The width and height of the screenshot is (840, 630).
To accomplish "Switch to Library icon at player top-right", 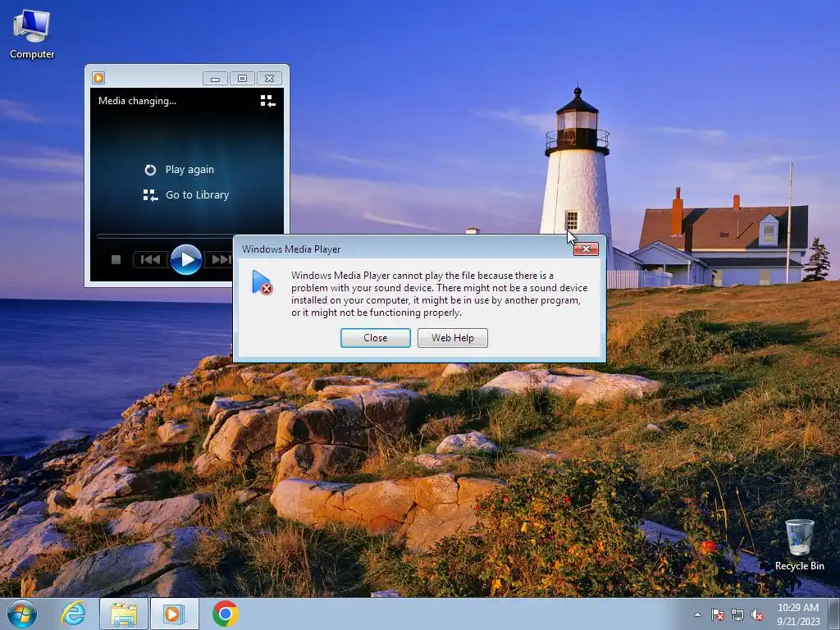I will [268, 101].
